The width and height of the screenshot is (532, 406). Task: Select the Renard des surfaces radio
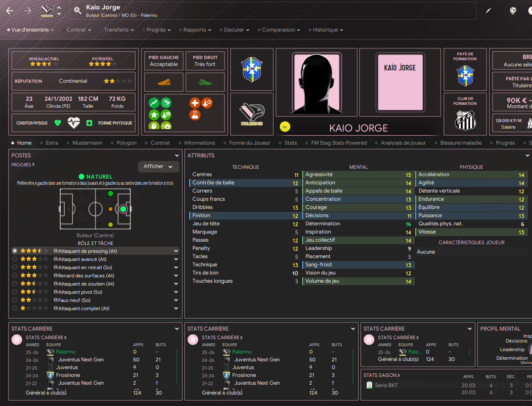[15, 275]
